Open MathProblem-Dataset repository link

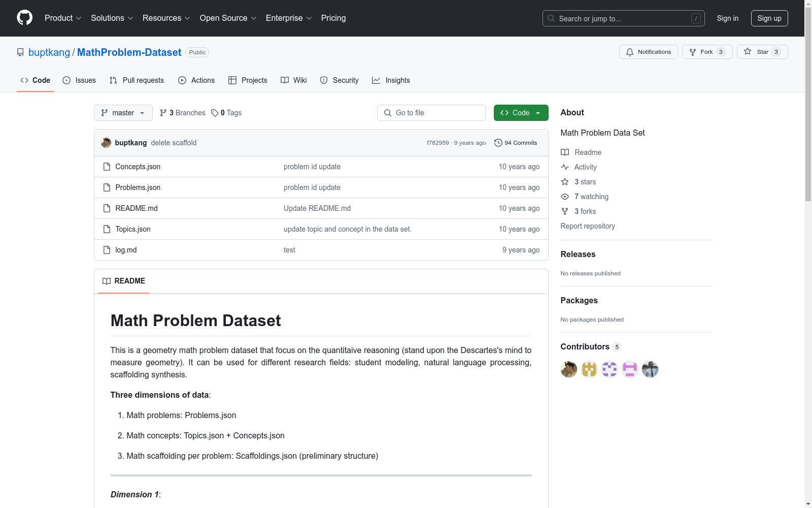pyautogui.click(x=129, y=52)
